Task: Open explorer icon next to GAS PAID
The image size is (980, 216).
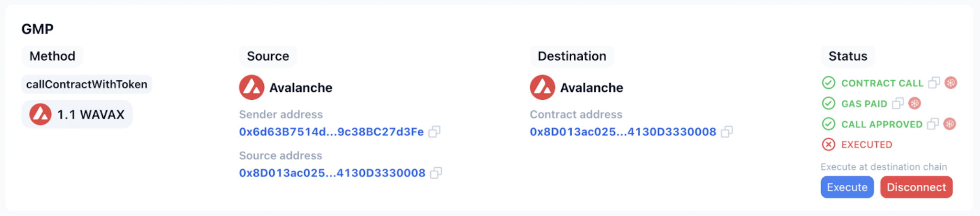Action: click(915, 103)
